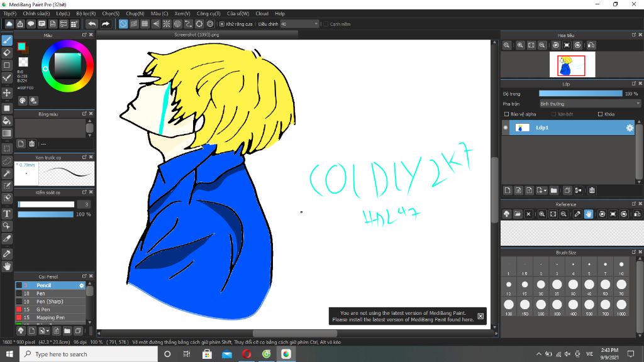Delete palette color with trash icon

click(x=31, y=144)
